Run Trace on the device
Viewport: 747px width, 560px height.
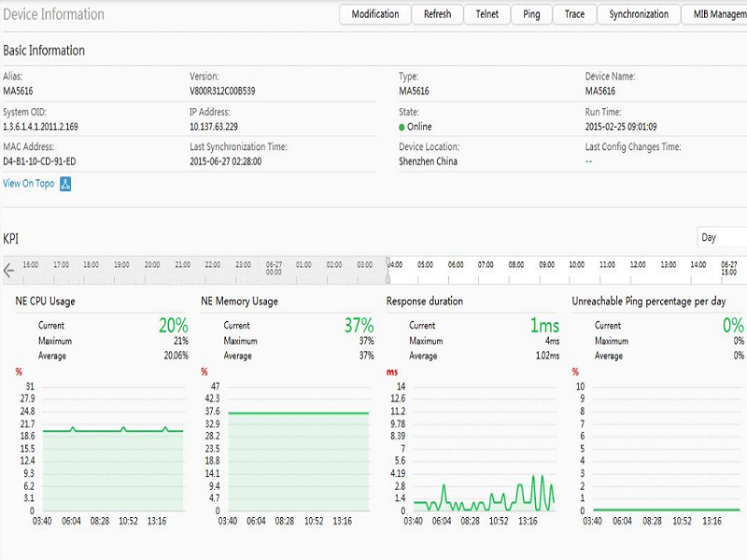[x=574, y=14]
